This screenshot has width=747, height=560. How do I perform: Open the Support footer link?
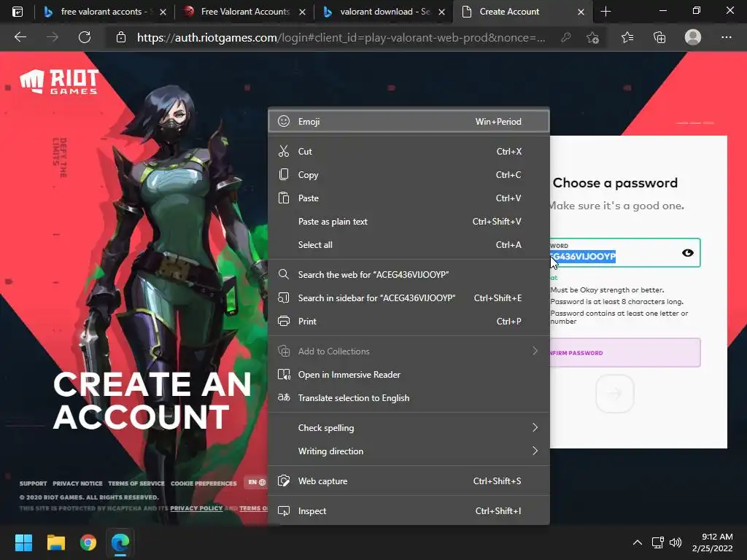[x=33, y=483]
